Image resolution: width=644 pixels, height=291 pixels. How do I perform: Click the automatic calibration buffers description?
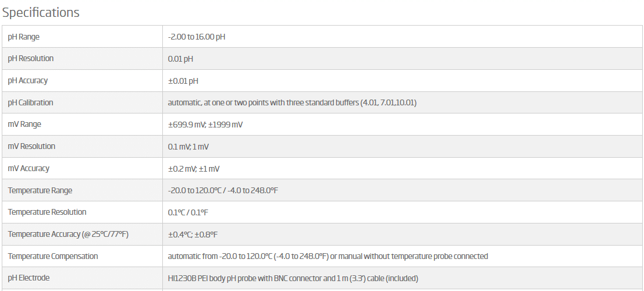click(292, 102)
